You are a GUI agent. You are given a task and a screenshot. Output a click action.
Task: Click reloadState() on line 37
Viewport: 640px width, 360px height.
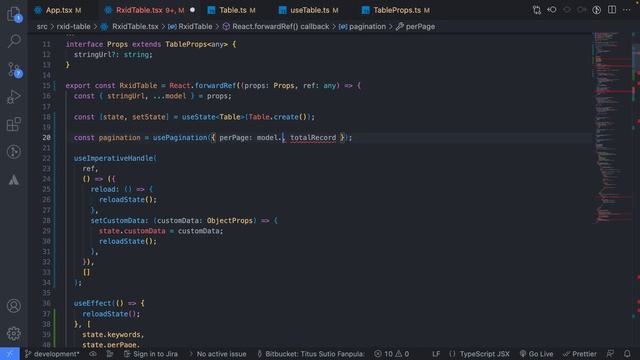pyautogui.click(x=109, y=314)
